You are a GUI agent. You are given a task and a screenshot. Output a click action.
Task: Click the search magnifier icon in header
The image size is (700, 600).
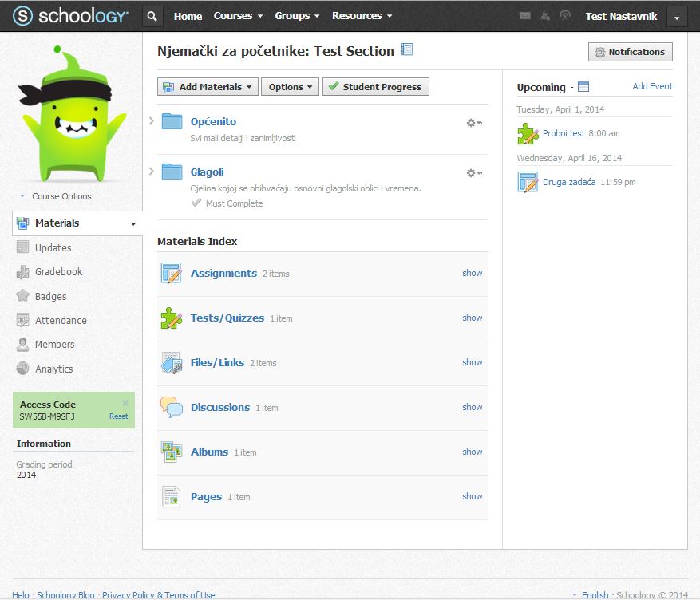click(x=153, y=16)
